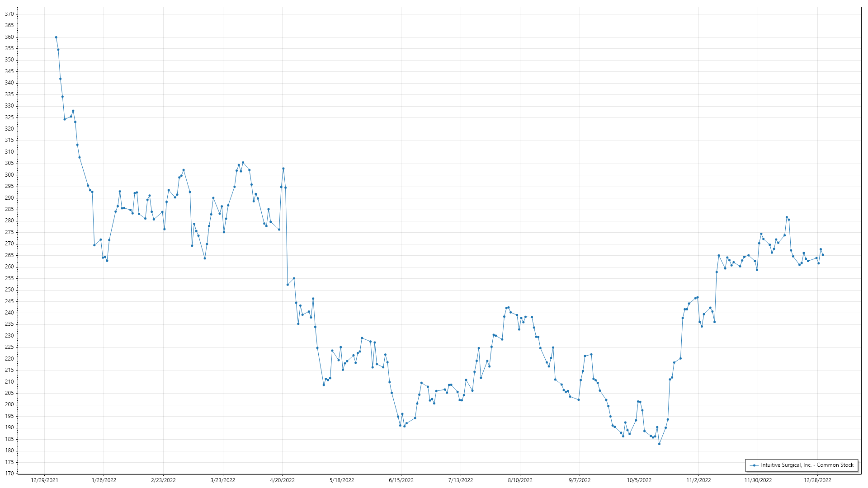Click the late-March peak point near 305
This screenshot has height=488, width=868.
click(243, 162)
